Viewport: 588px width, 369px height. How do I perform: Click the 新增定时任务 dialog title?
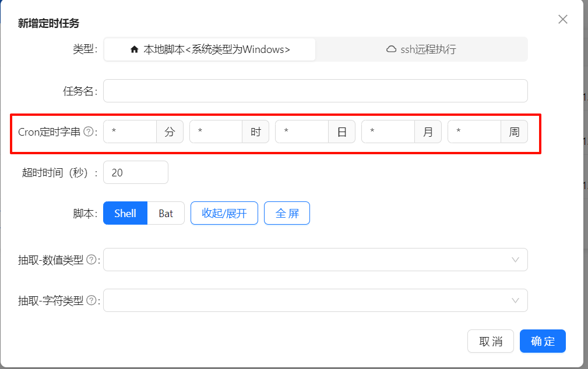click(x=49, y=23)
